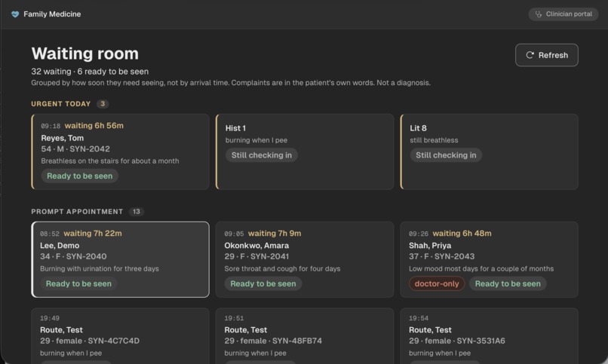Click Ready to be seen on Lee card

(78, 283)
